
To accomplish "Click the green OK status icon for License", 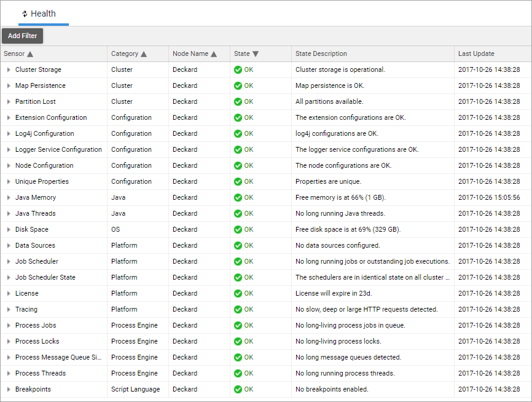I will click(238, 293).
